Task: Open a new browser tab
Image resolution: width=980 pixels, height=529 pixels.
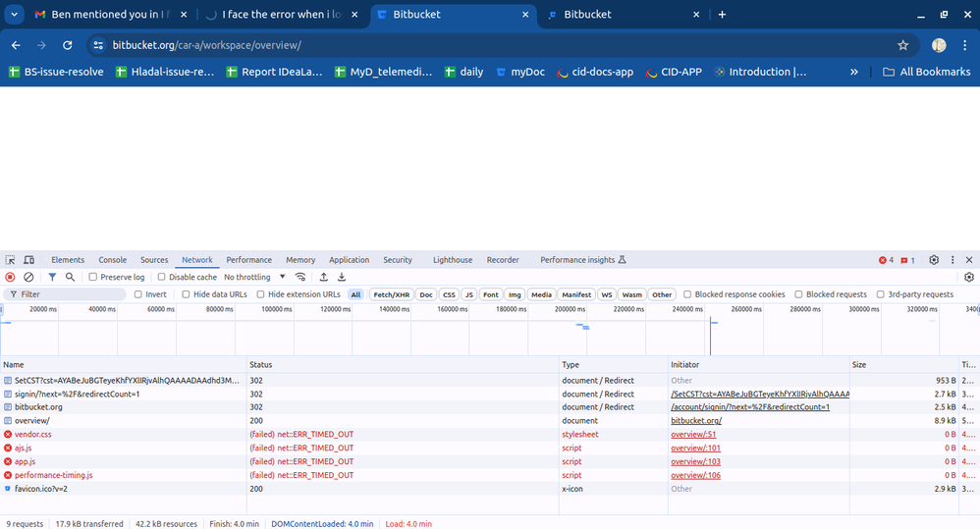Action: (722, 15)
